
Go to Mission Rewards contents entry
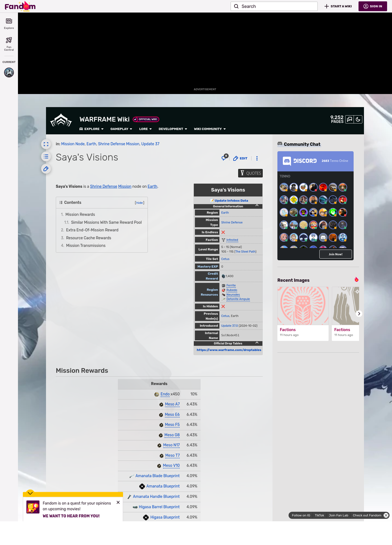pyautogui.click(x=80, y=214)
